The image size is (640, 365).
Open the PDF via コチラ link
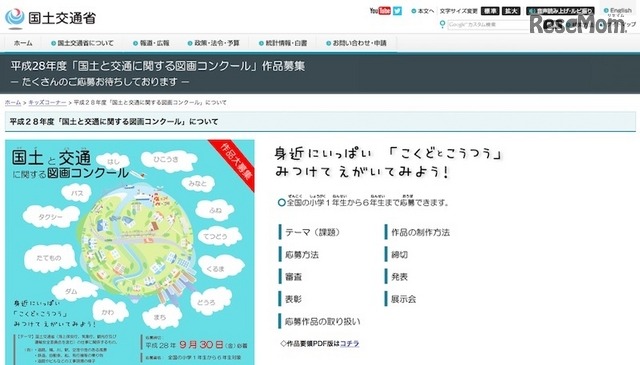(x=349, y=344)
